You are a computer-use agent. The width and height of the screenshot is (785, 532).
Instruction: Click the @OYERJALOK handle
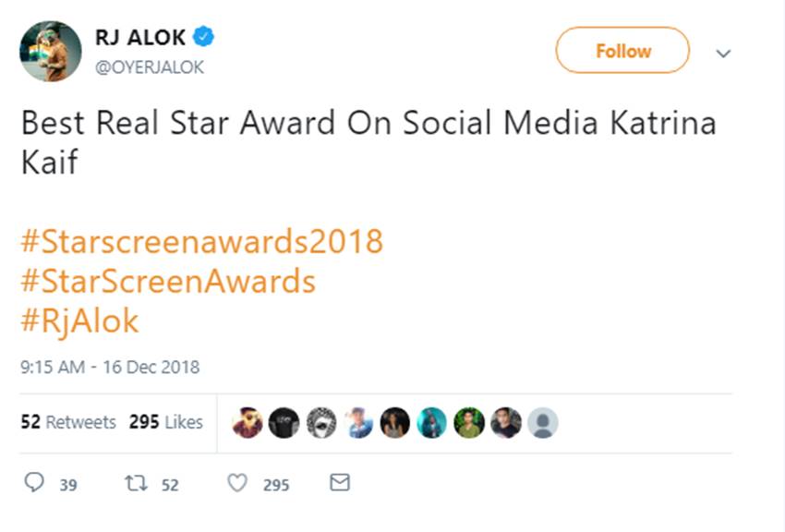(x=150, y=67)
